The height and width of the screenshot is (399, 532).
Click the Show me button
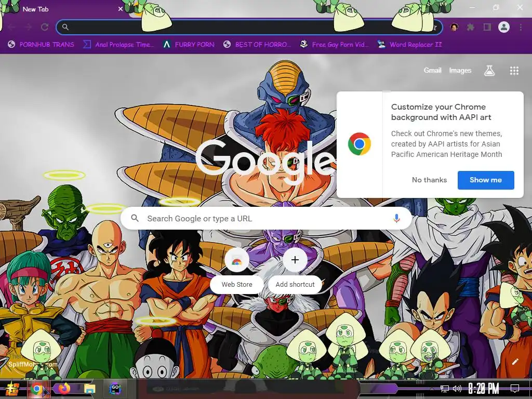coord(486,180)
